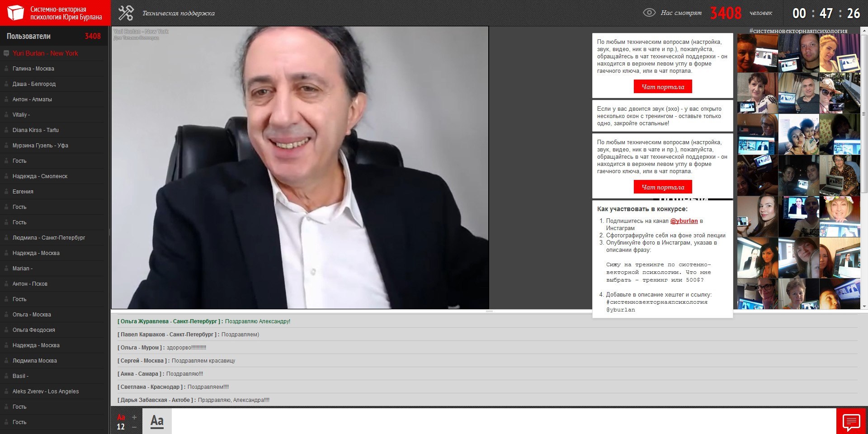This screenshot has height=434, width=868.
Task: Click the user icon beside Антон - Псков
Action: click(x=6, y=284)
